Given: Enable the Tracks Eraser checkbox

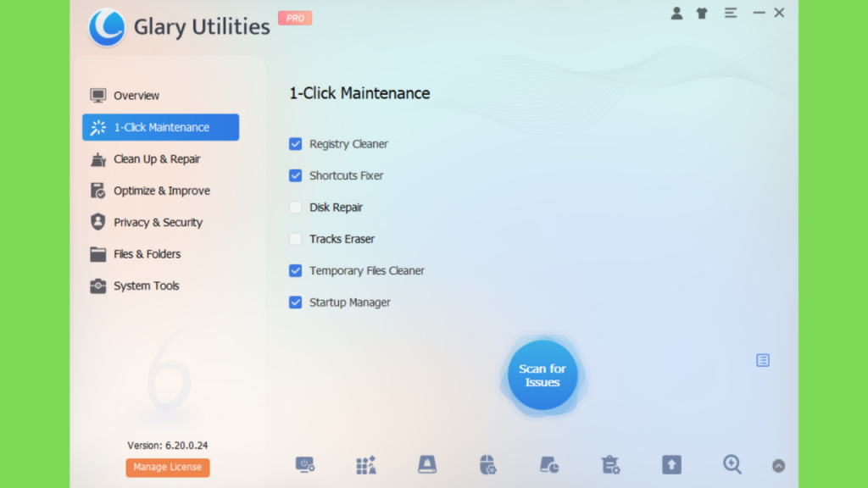Looking at the screenshot, I should (x=296, y=239).
